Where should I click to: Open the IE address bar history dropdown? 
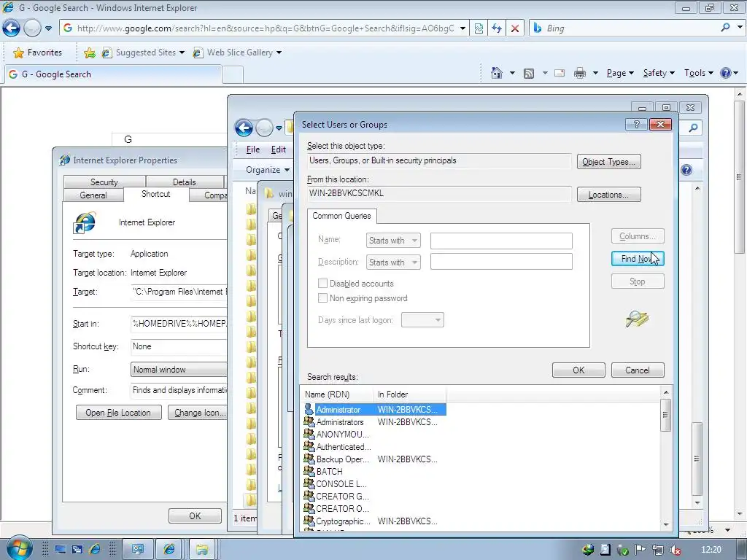click(462, 28)
